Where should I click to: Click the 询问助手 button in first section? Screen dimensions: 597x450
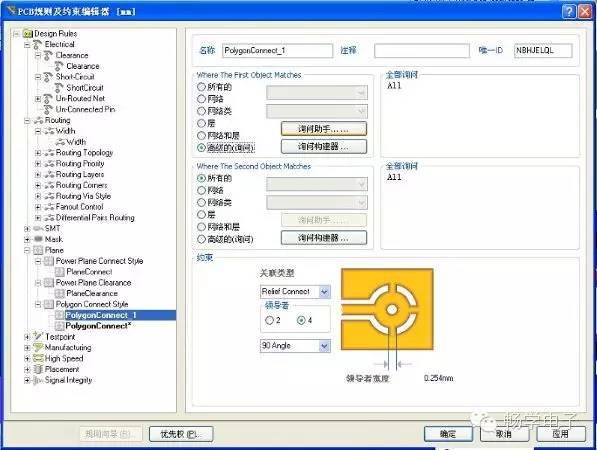(324, 129)
